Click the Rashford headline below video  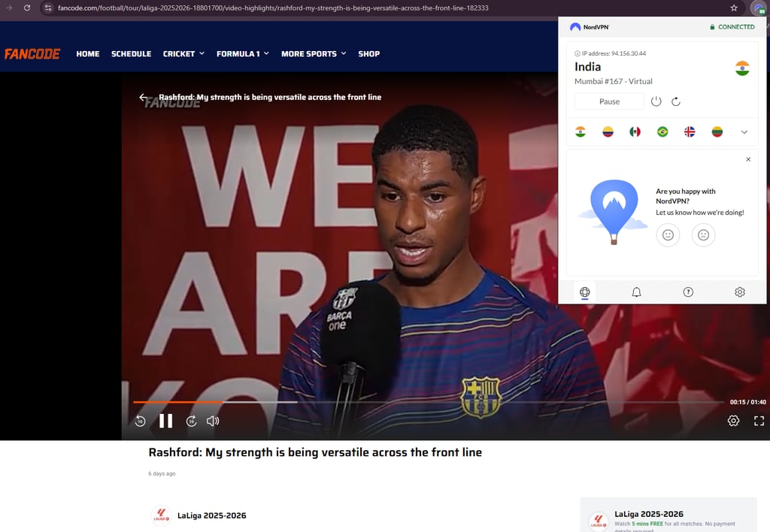pos(315,452)
